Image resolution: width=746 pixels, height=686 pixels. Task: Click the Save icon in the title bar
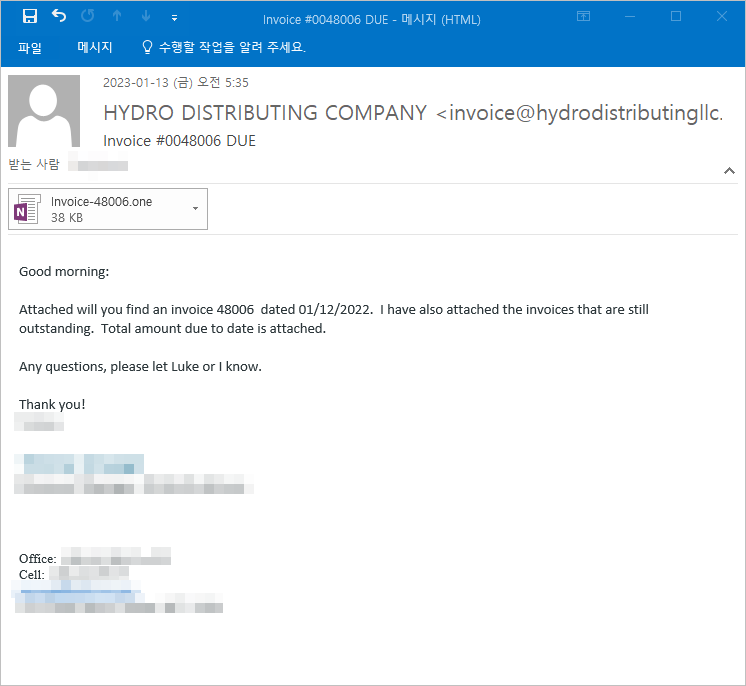pyautogui.click(x=29, y=17)
